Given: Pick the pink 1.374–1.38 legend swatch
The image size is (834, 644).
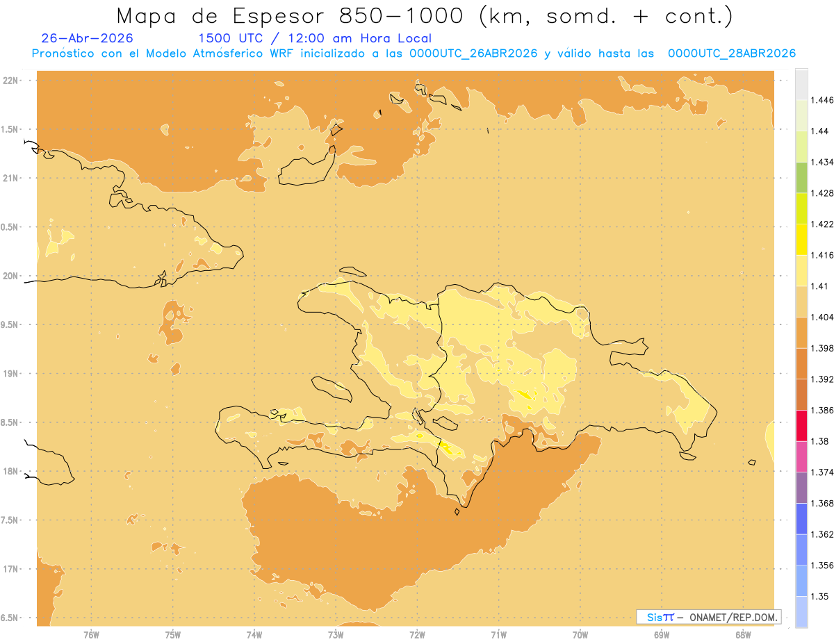Looking at the screenshot, I should pyautogui.click(x=801, y=456).
